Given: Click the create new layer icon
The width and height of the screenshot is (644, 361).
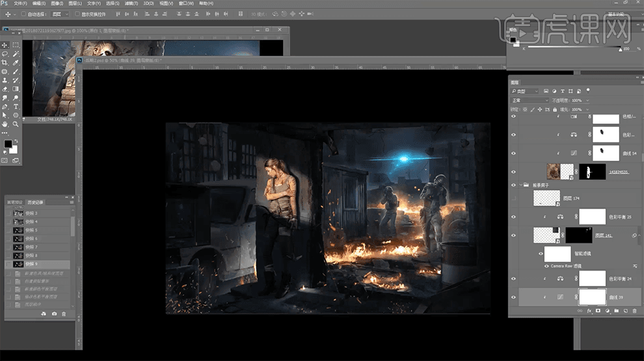Looking at the screenshot, I should [626, 311].
